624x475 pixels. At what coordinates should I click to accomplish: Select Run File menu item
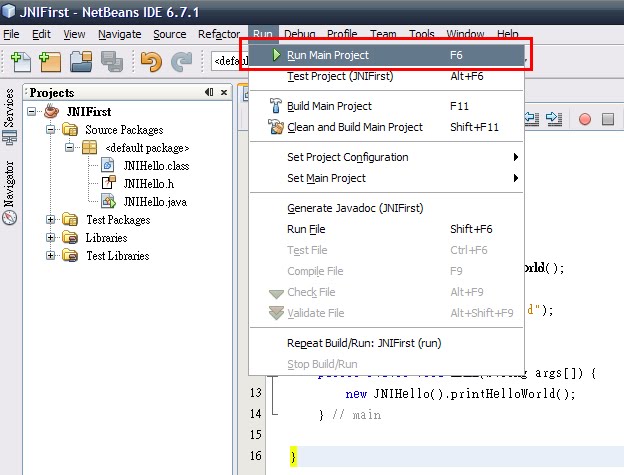click(x=386, y=229)
